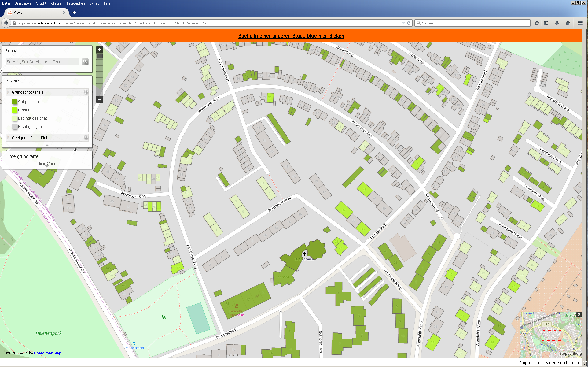Open the Firefox hamburger menu
Viewport: 588px width, 367px height.
[580, 23]
